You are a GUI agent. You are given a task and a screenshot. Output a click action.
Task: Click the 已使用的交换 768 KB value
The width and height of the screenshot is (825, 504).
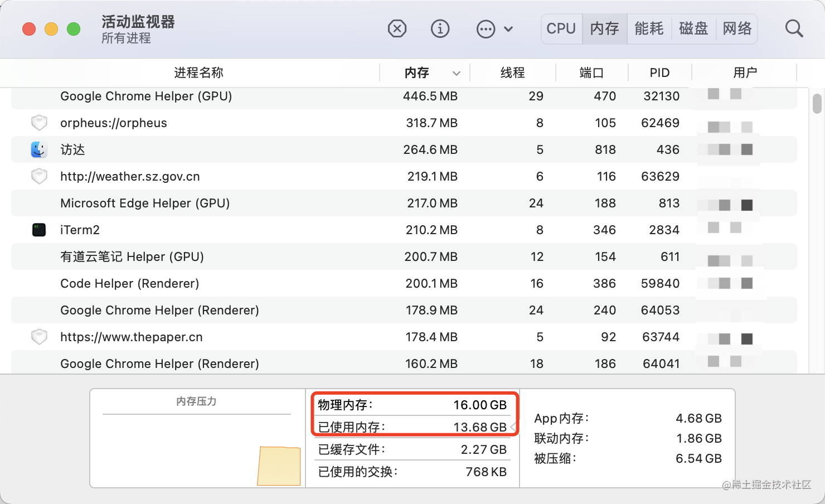click(486, 472)
